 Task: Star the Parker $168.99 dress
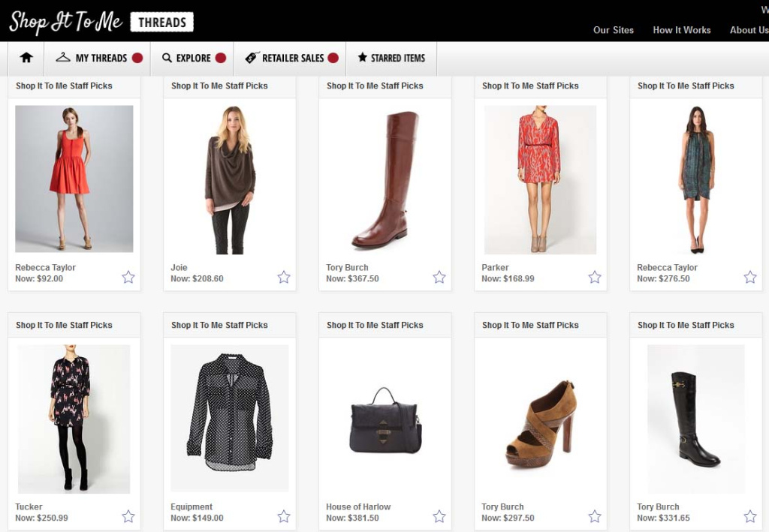pos(595,278)
